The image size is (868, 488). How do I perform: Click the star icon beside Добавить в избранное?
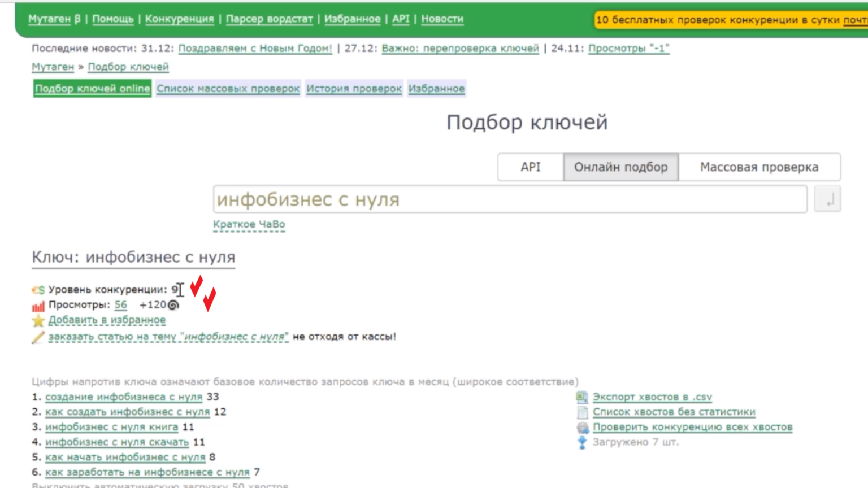point(38,321)
